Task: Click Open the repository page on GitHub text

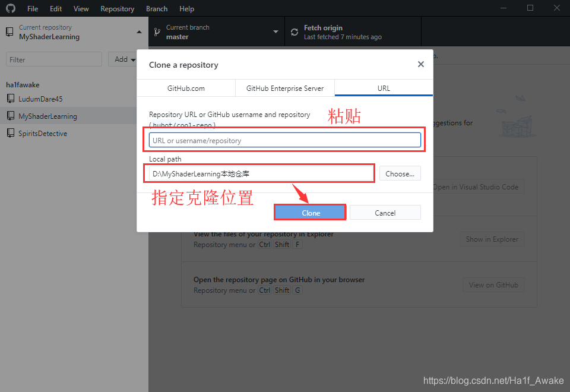Action: [x=279, y=280]
